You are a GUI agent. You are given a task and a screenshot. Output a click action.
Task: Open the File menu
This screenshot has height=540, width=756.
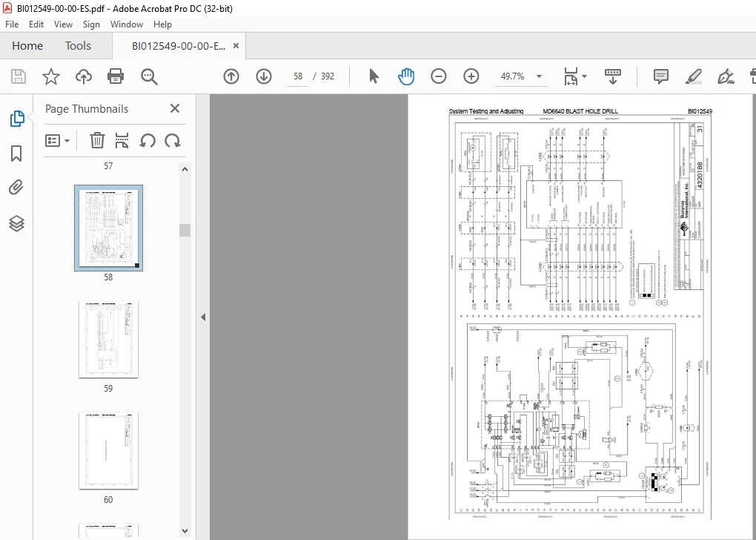pos(12,24)
